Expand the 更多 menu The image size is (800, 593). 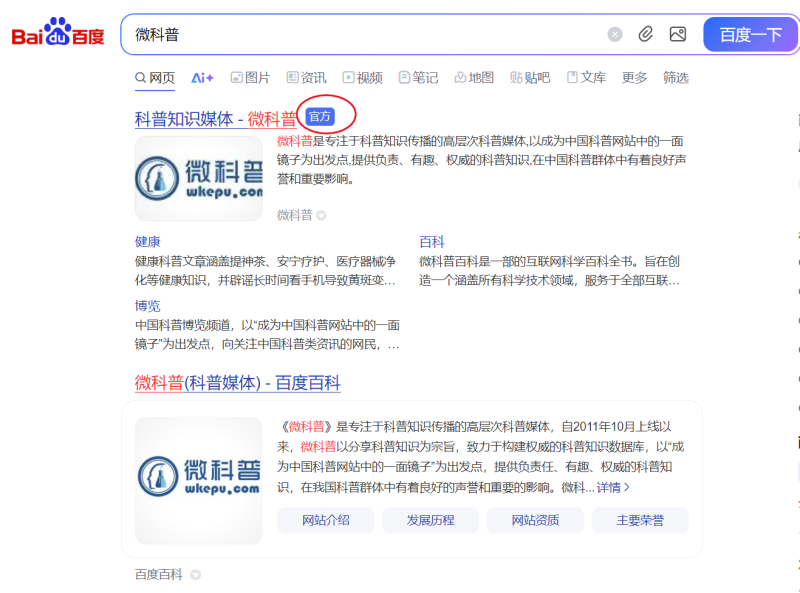(x=634, y=78)
